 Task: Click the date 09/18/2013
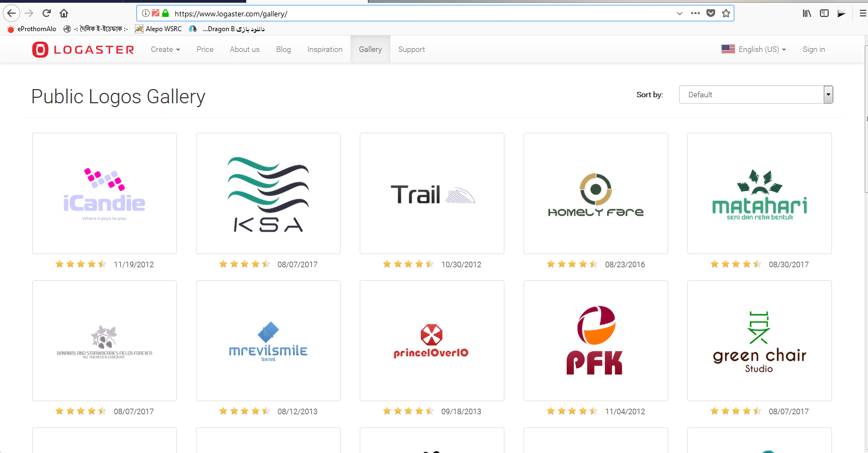pos(461,411)
